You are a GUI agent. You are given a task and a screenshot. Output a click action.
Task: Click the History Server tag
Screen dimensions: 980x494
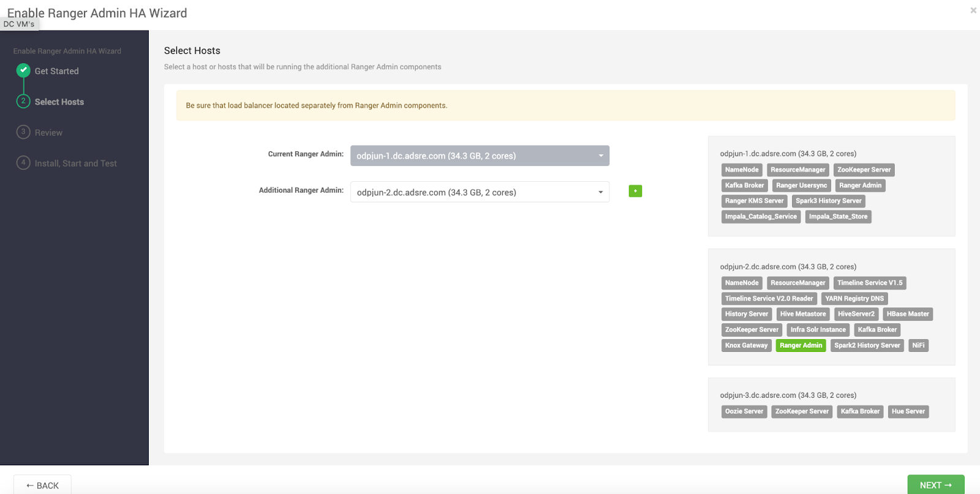tap(746, 314)
